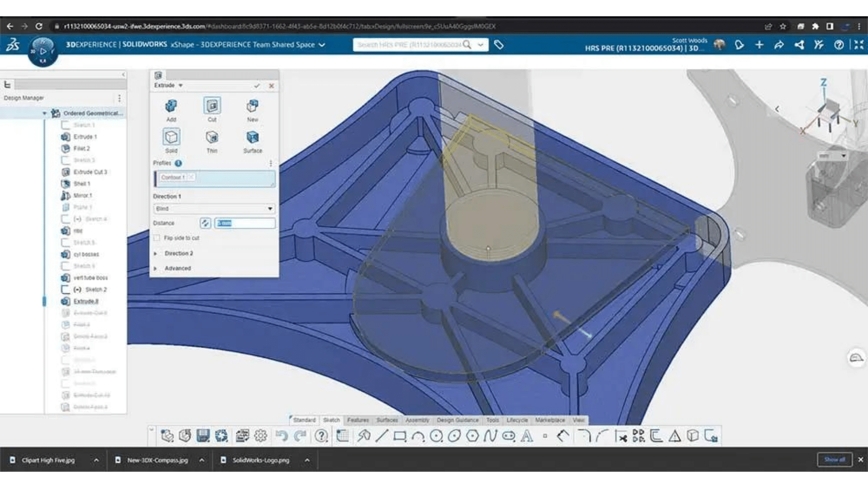Toggle Flip side to cut checkbox
Image resolution: width=868 pixels, height=488 pixels.
(157, 238)
